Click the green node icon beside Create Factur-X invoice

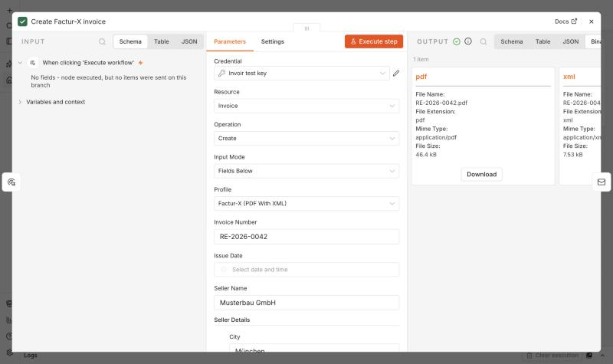pos(23,21)
